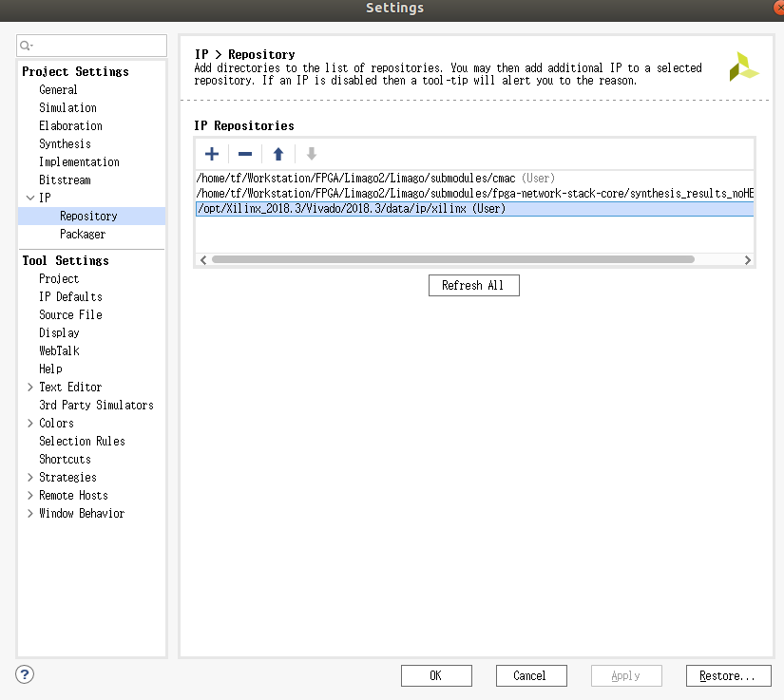The height and width of the screenshot is (700, 784).
Task: Remove selected repository using the minus icon
Action: click(244, 153)
